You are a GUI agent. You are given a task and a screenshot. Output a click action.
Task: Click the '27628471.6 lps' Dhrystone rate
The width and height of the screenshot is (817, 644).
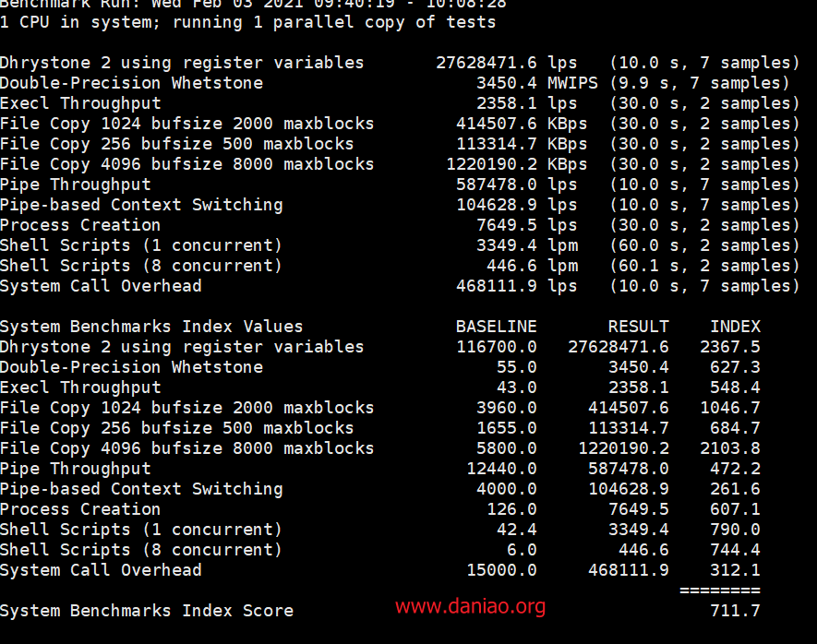(x=507, y=63)
